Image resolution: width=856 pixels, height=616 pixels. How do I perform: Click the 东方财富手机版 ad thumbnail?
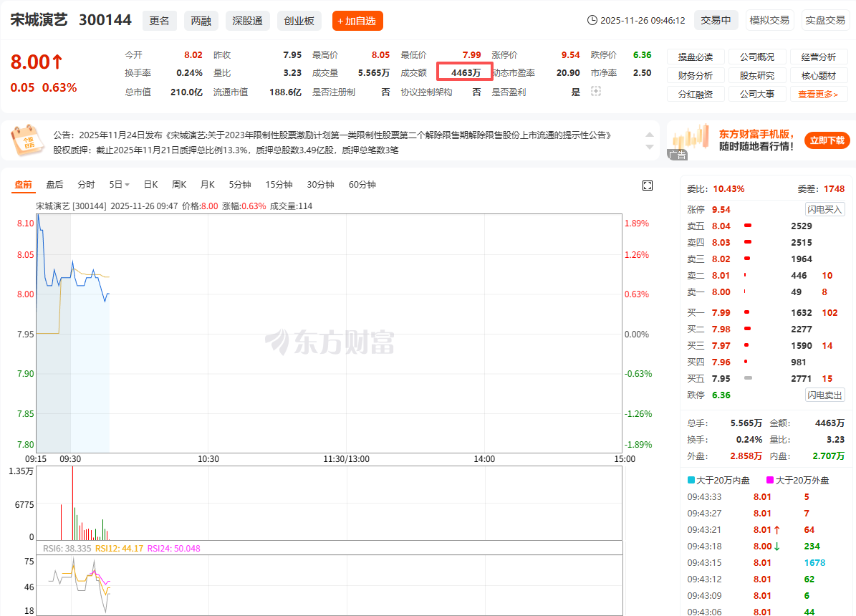click(x=690, y=141)
